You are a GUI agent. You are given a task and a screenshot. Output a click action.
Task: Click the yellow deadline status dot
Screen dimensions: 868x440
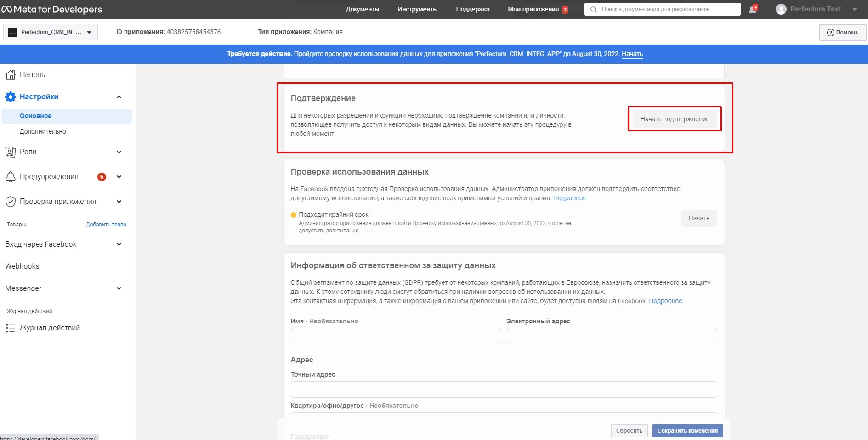coord(294,215)
